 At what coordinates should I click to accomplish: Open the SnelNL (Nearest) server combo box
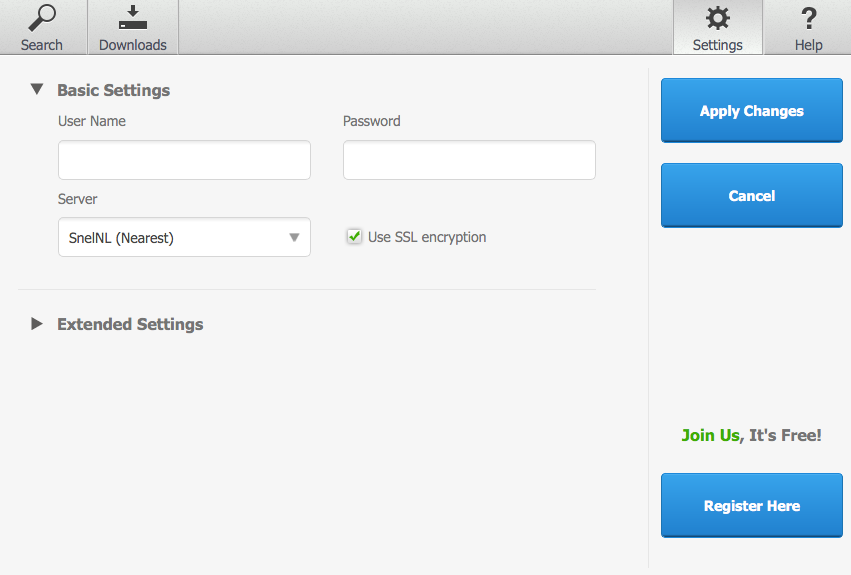[x=185, y=237]
